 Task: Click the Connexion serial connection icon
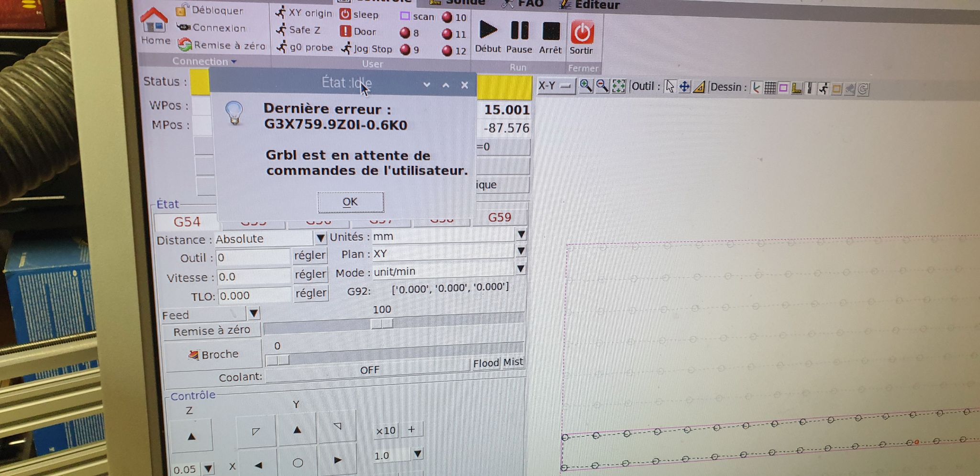pos(183,27)
